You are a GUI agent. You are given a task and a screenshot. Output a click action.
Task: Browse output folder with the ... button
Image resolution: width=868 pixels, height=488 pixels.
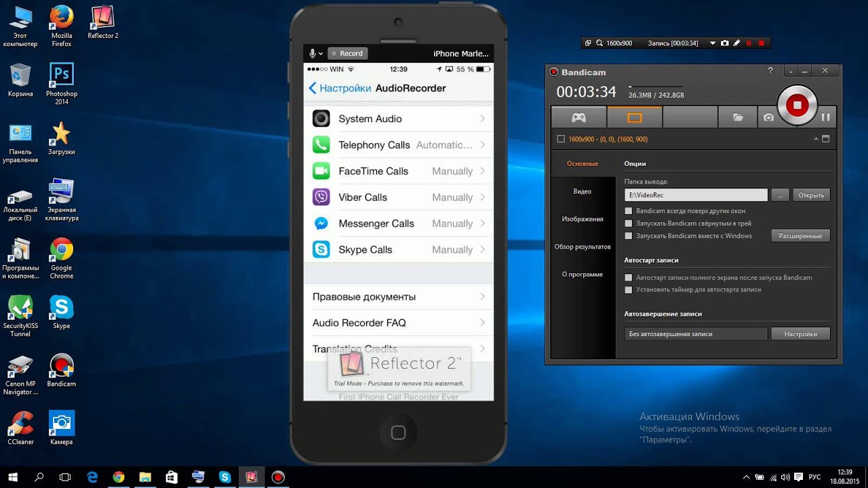[x=780, y=195]
